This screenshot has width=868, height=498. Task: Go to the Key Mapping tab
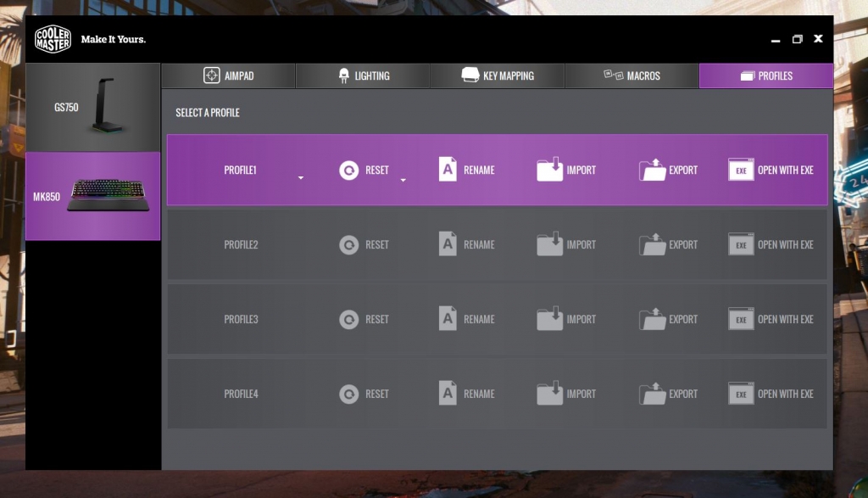498,76
